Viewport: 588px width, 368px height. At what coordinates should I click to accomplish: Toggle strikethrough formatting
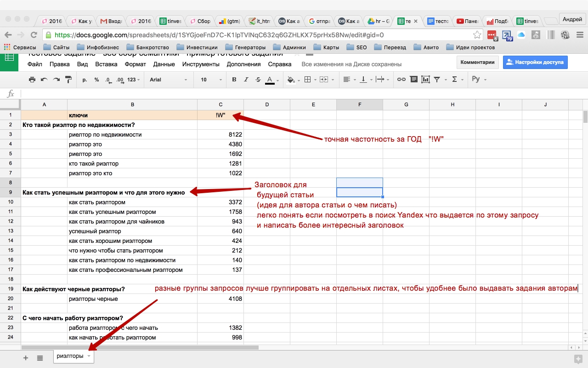point(258,80)
